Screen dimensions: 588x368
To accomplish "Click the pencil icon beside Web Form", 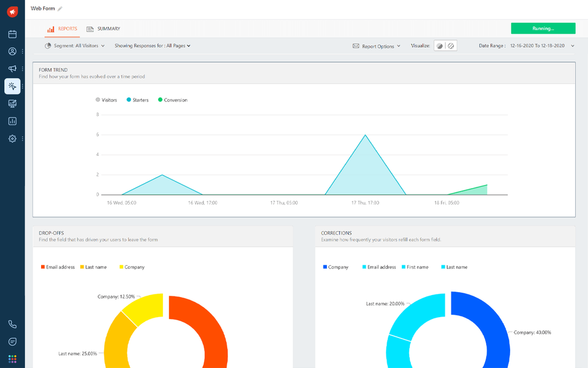I will tap(60, 9).
